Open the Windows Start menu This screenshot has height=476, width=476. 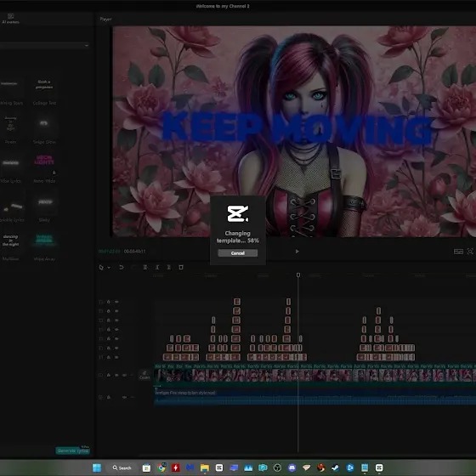(97, 467)
